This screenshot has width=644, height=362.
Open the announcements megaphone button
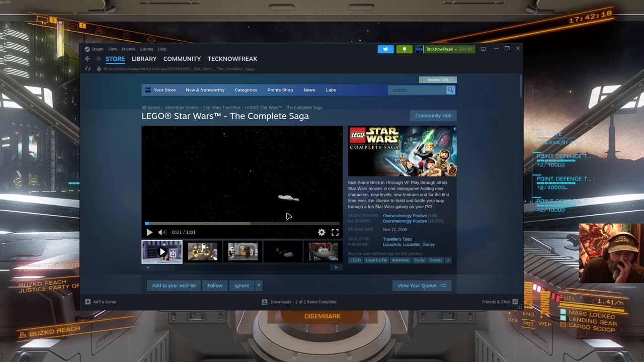(x=385, y=49)
